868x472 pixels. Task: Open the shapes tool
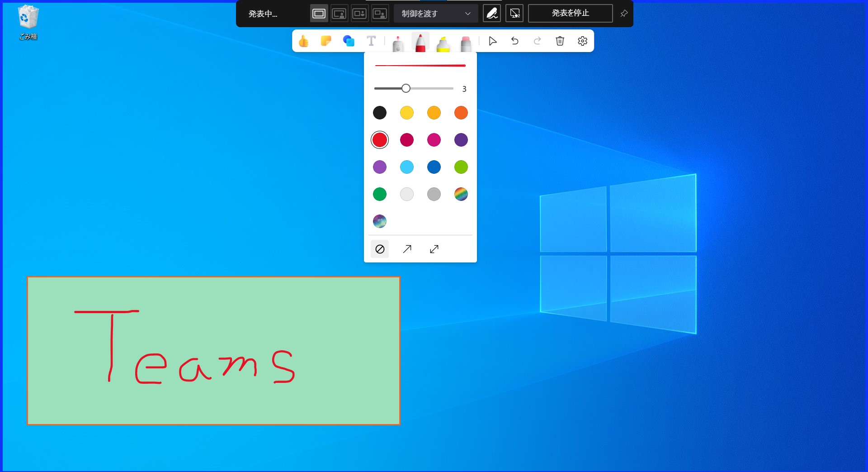pos(349,41)
